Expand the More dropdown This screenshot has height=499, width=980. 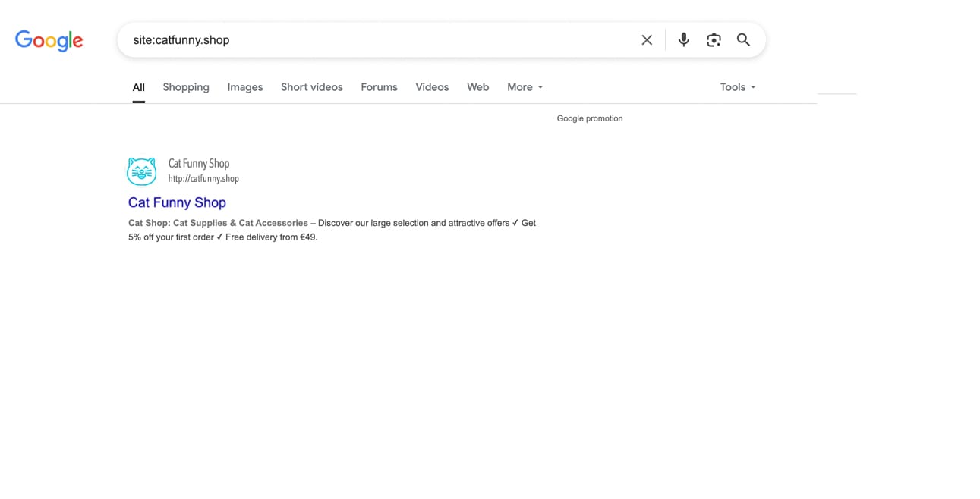(x=525, y=87)
